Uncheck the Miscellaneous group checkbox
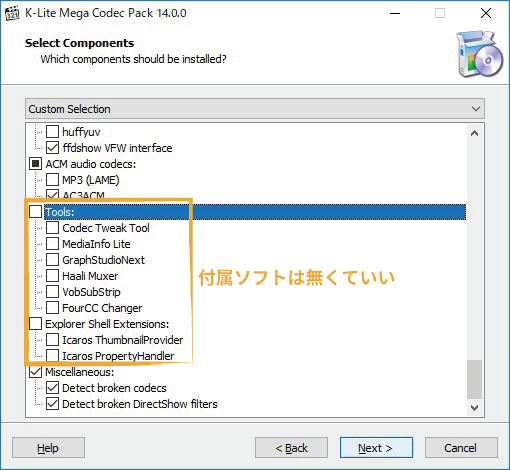 (35, 372)
